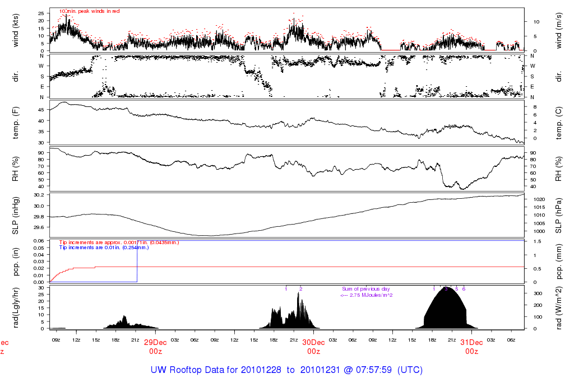Select the 'rad(Lgly/hr)' axis label

(x=15, y=308)
